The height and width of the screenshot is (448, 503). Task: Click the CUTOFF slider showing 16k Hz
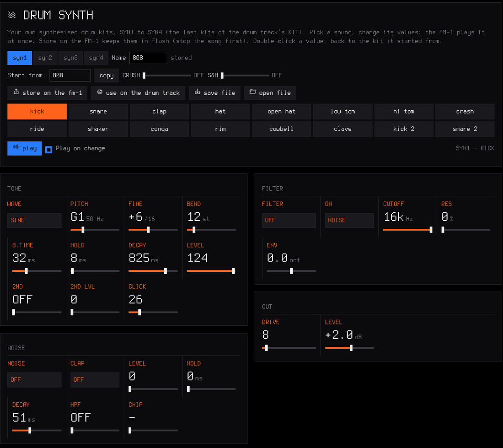(x=408, y=230)
